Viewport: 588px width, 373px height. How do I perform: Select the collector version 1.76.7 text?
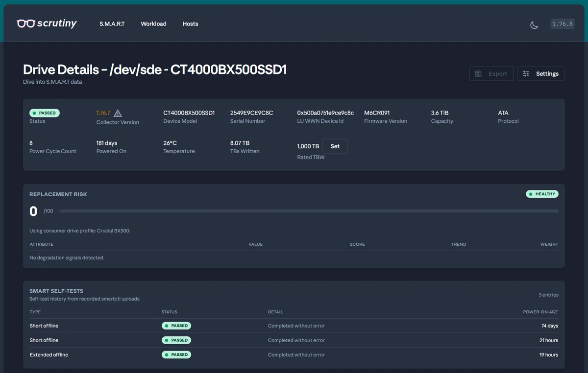(x=103, y=113)
